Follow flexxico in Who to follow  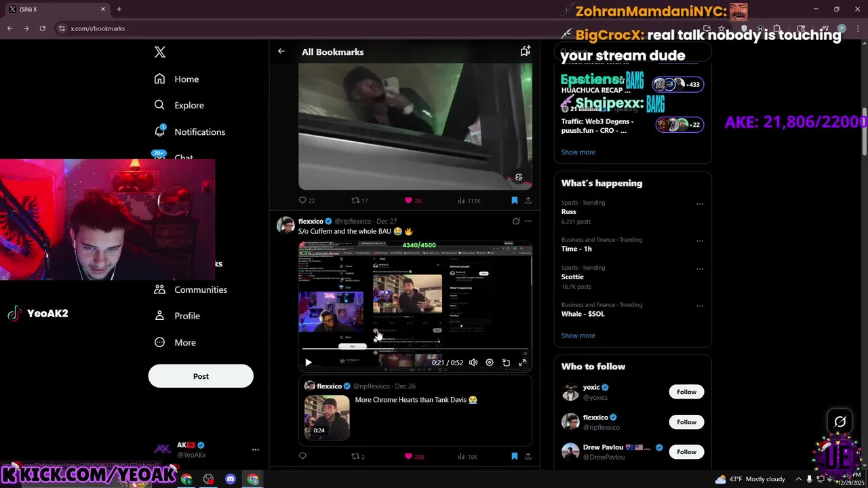686,422
